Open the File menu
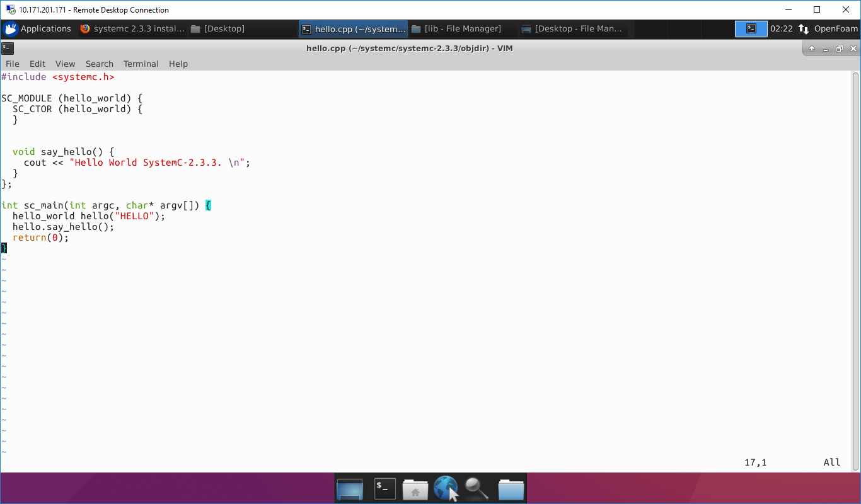 12,64
